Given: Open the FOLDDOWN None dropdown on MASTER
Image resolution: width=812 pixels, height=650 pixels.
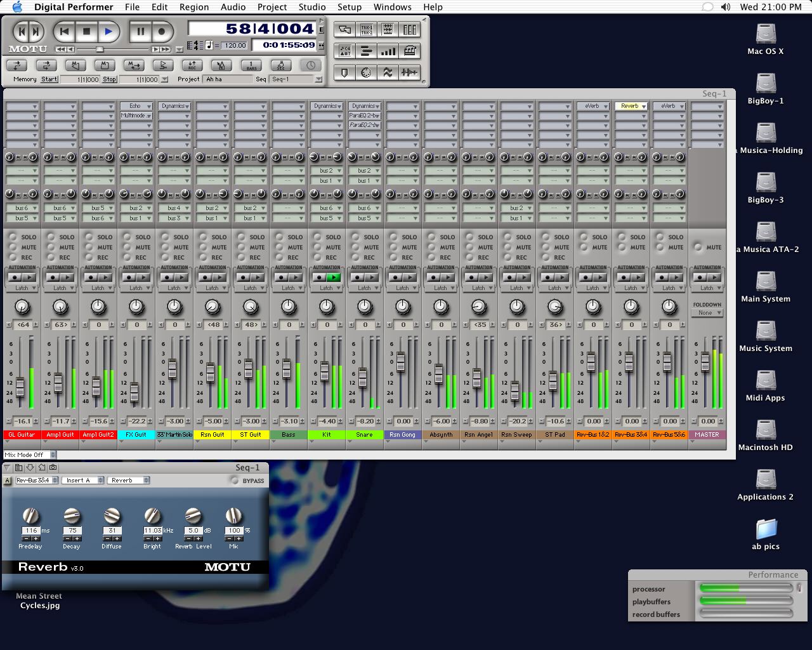Looking at the screenshot, I should (707, 313).
